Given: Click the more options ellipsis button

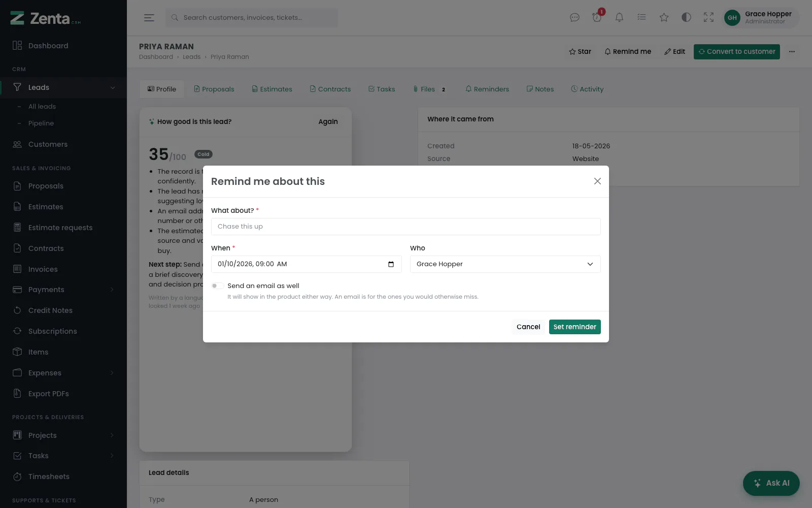Looking at the screenshot, I should pos(792,51).
